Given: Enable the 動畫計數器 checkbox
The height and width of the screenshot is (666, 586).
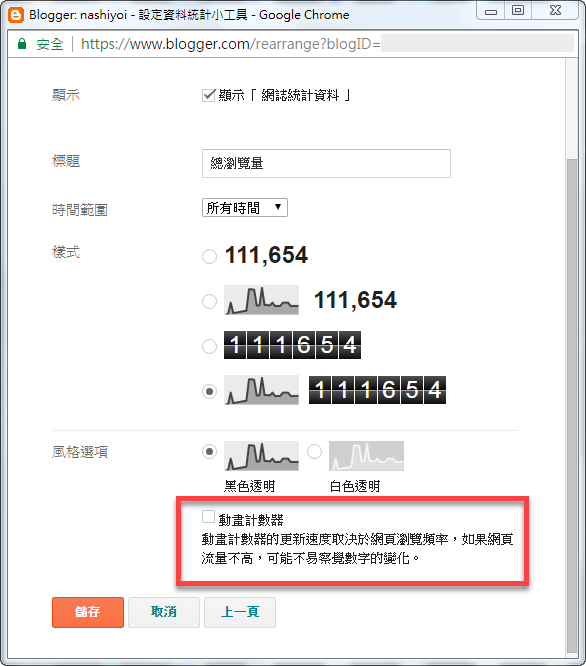Looking at the screenshot, I should click(208, 517).
